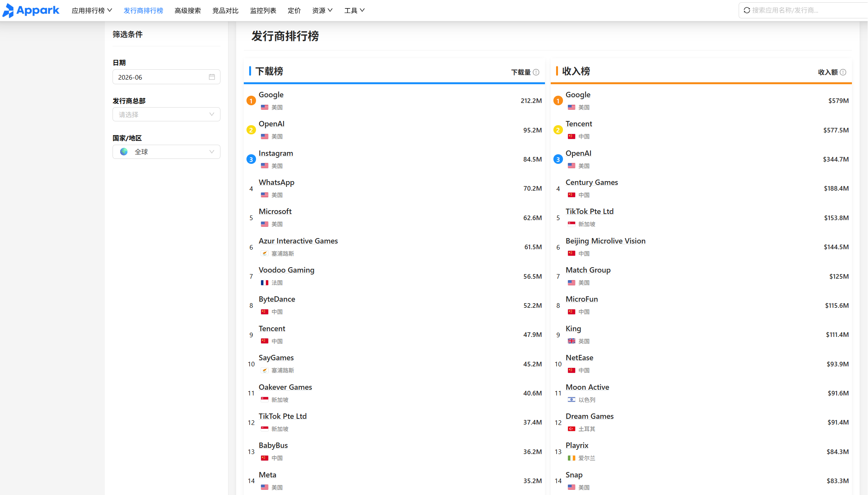Click the Appark logo
The height and width of the screenshot is (495, 868).
pos(31,10)
